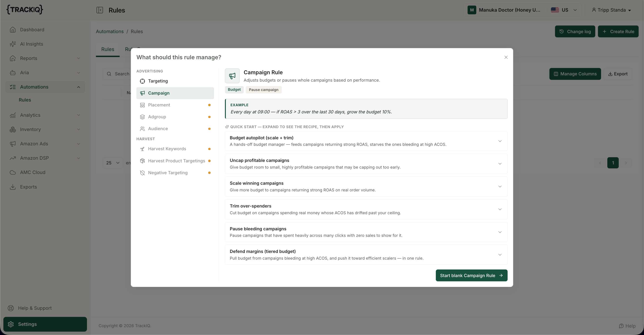This screenshot has width=644, height=335.
Task: Open the US marketplace dropdown
Action: (x=564, y=10)
